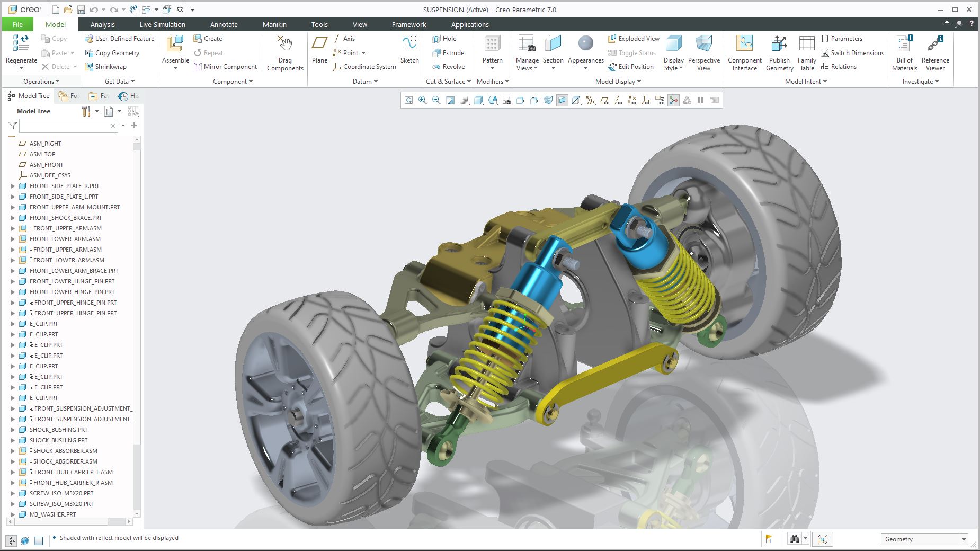Switch to the Applications tab
The height and width of the screenshot is (551, 980).
tap(470, 24)
